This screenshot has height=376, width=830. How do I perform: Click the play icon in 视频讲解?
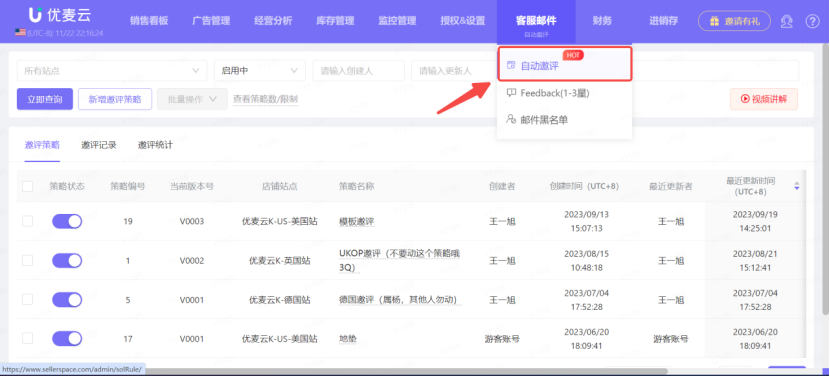745,99
